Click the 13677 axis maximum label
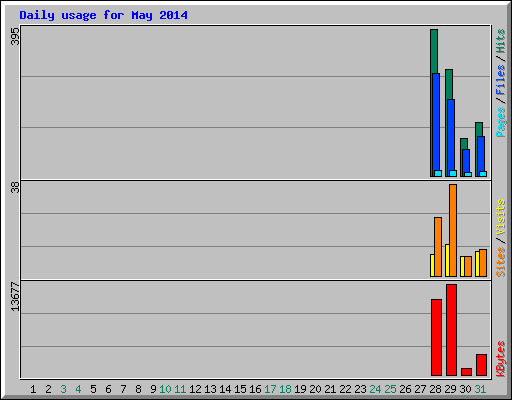Viewport: 512px width, 400px height. click(x=15, y=297)
